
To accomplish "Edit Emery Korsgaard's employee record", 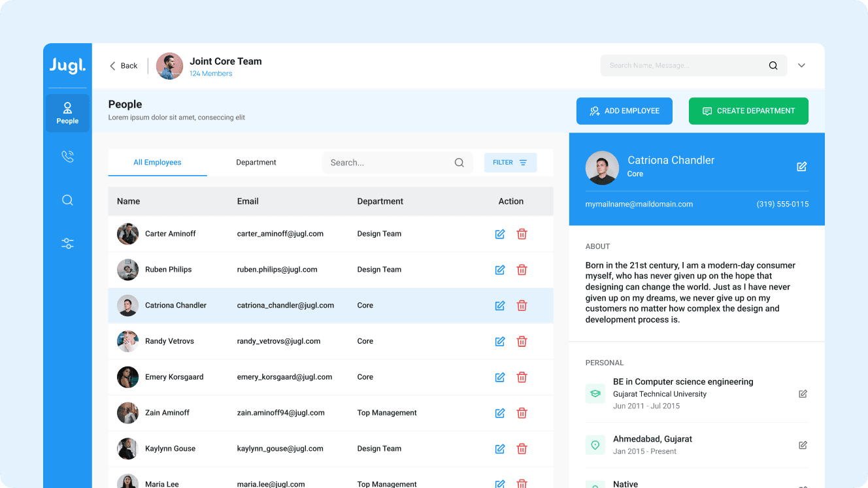I will pyautogui.click(x=500, y=377).
